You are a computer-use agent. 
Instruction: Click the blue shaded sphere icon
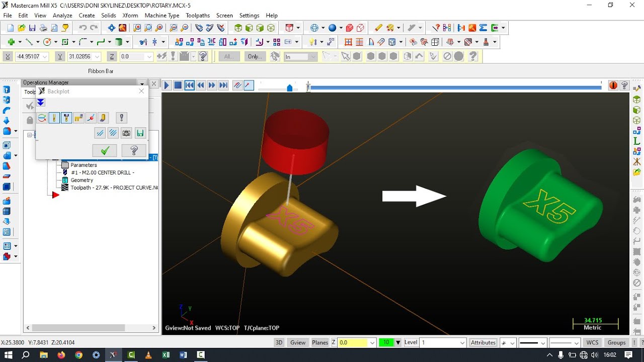pos(333,28)
